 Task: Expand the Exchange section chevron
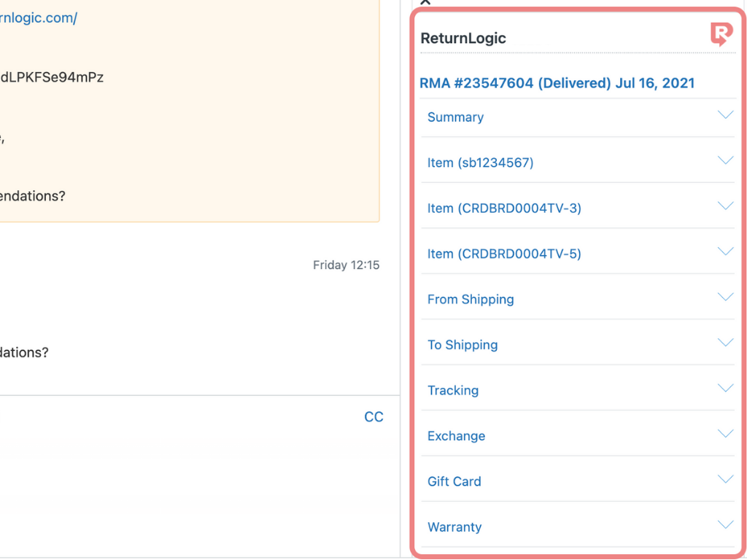tap(724, 434)
